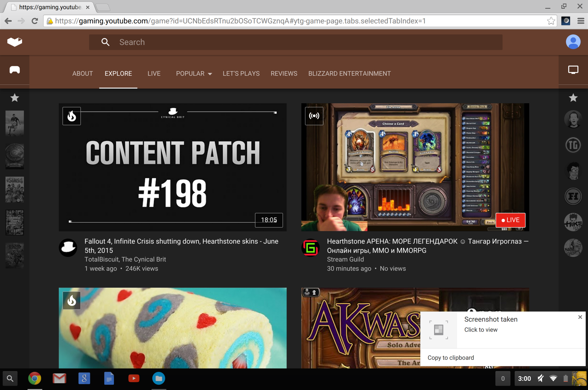Open the YouTube Gaming gamepad home icon
Screen dimensions: 588x390
coord(14,70)
